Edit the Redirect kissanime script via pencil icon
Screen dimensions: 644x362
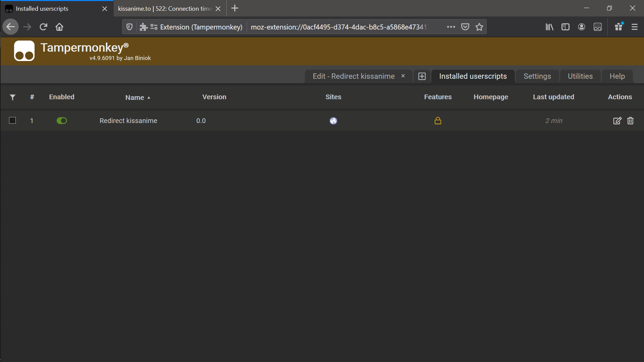pos(617,121)
